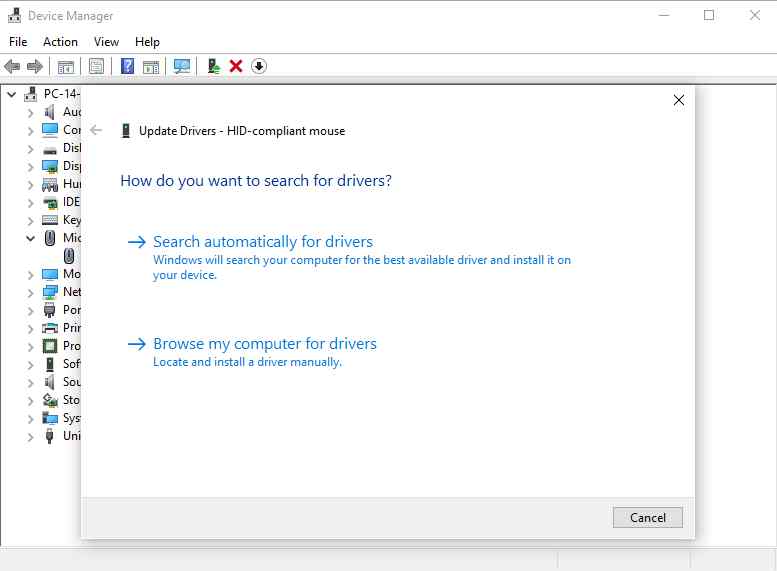The image size is (777, 571).
Task: Expand the Display adapters node
Action: pos(30,167)
